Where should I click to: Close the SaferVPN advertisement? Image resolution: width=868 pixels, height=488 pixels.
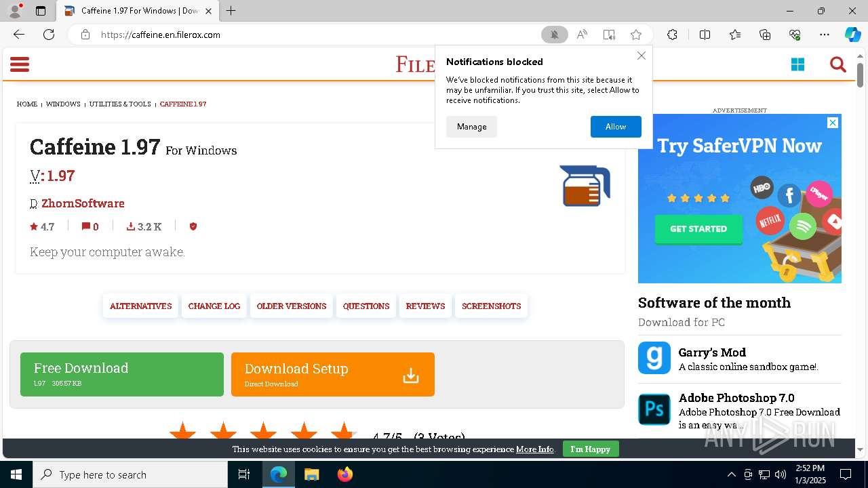click(833, 123)
